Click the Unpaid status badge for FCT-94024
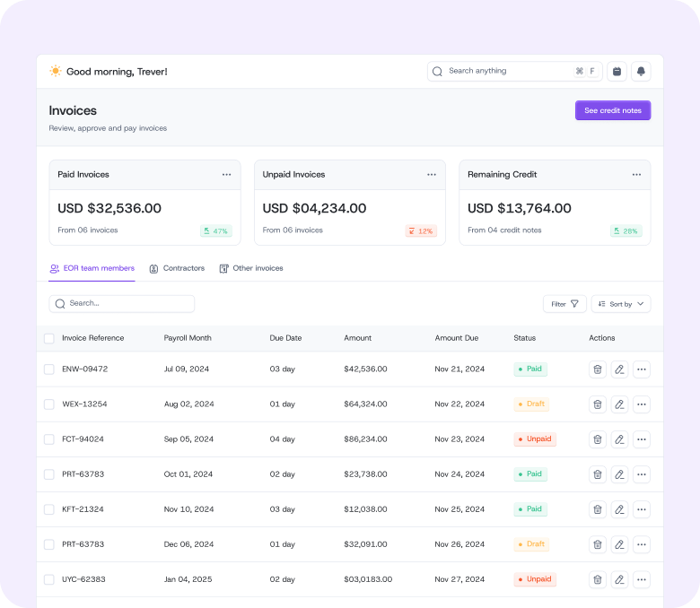The width and height of the screenshot is (700, 608). click(x=535, y=439)
